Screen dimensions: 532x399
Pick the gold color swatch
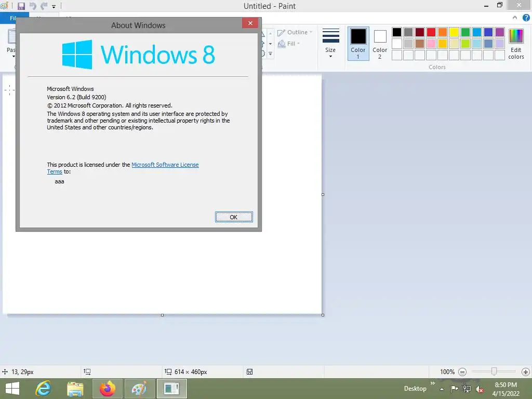coord(443,44)
